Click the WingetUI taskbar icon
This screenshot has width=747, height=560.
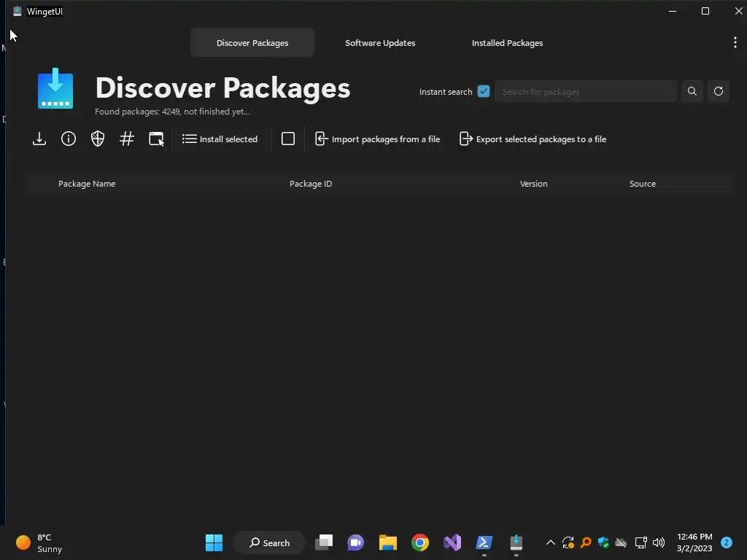click(516, 542)
